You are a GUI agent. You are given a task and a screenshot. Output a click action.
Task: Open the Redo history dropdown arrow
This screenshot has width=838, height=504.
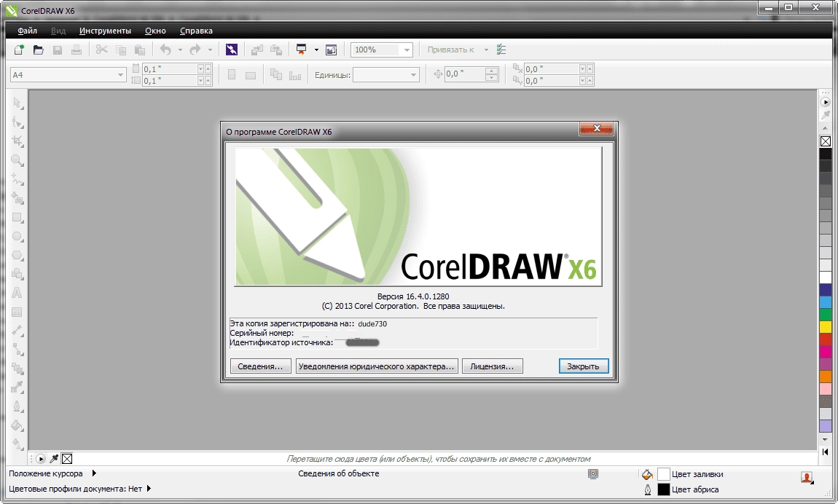tap(210, 50)
